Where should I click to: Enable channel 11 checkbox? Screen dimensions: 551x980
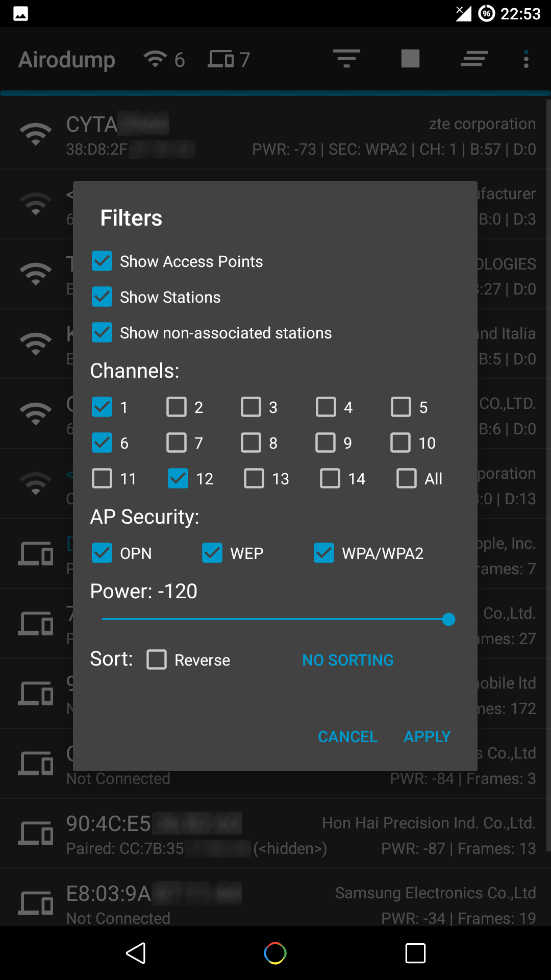(102, 479)
